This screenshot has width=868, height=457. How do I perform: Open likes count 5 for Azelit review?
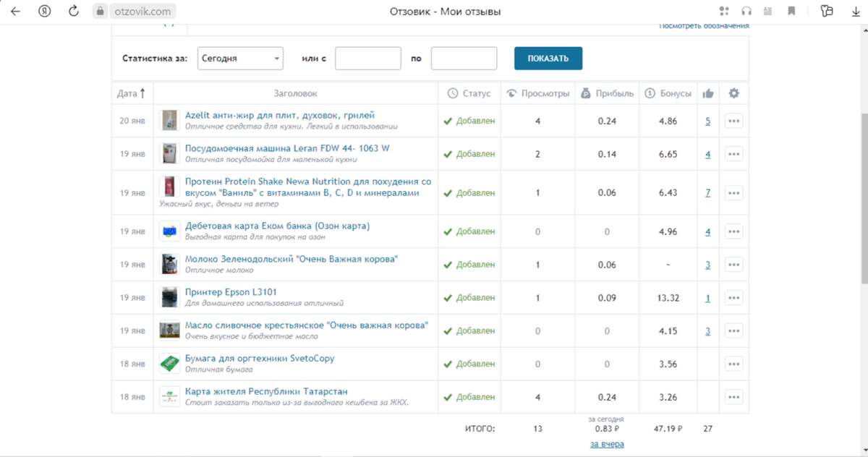[x=708, y=121]
